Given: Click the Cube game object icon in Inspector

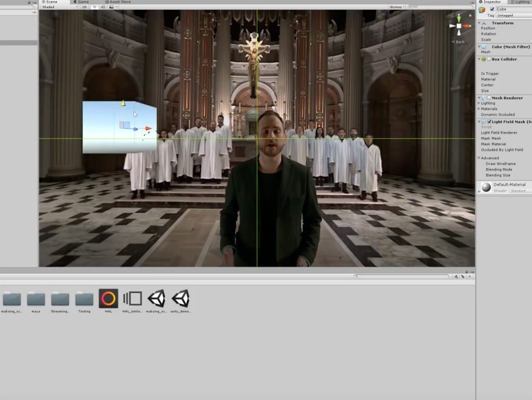Looking at the screenshot, I should 482,10.
